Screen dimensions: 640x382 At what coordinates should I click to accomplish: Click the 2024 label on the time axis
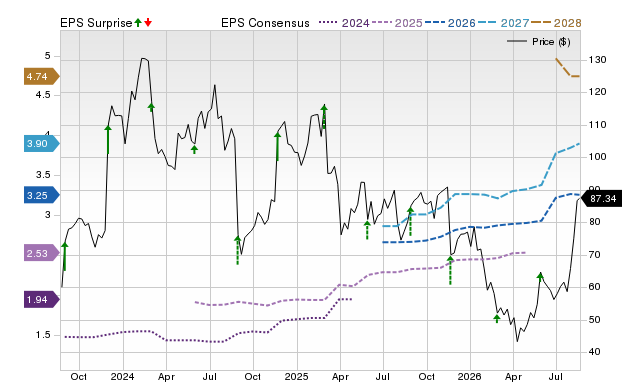coord(122,376)
